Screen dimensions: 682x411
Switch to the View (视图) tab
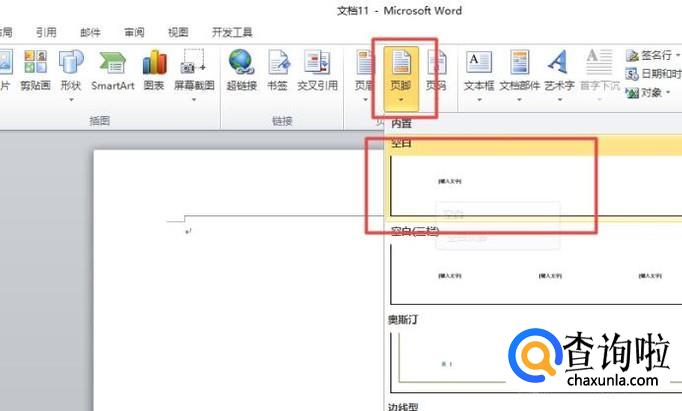(x=178, y=32)
